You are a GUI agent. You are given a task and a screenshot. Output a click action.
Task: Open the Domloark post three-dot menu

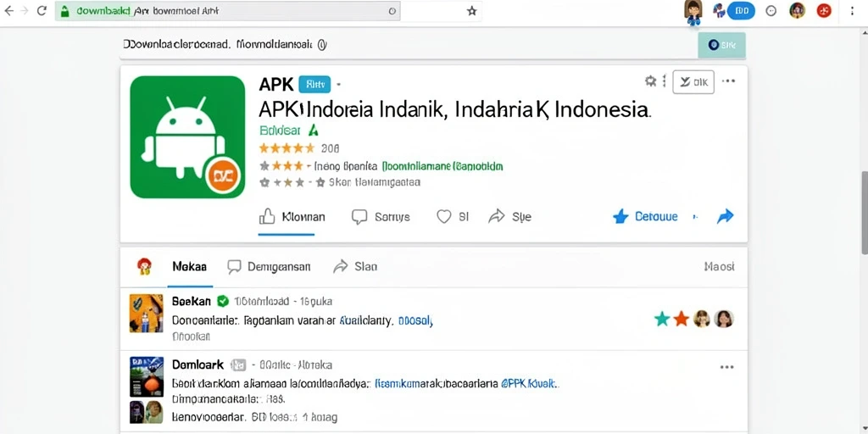coord(726,367)
